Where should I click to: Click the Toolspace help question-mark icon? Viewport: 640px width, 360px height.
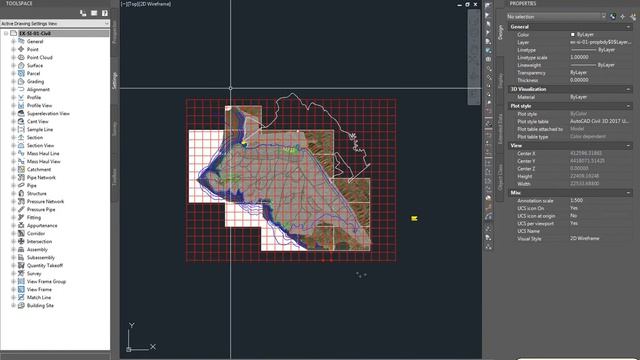(x=104, y=13)
